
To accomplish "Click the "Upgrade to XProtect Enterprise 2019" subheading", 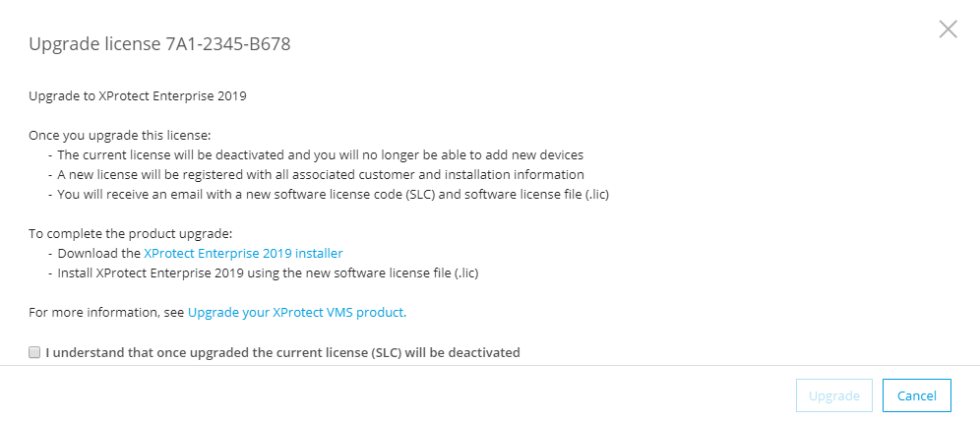I will pyautogui.click(x=138, y=96).
